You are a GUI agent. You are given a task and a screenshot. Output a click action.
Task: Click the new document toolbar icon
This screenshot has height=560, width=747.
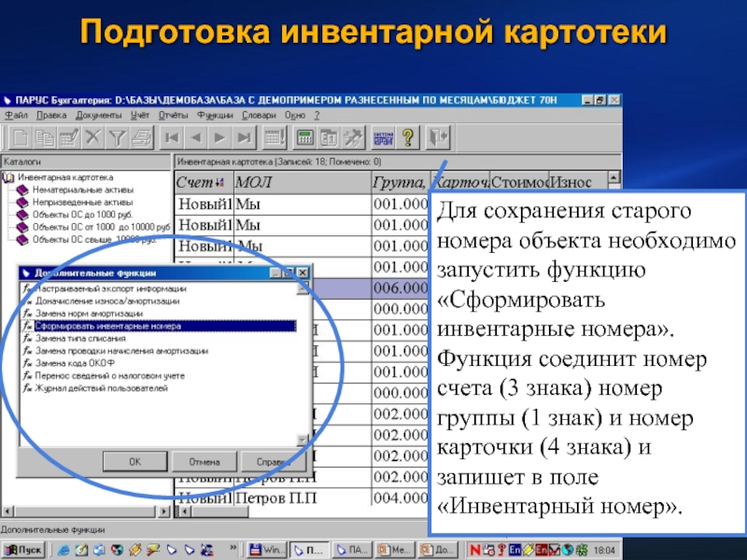(21, 138)
